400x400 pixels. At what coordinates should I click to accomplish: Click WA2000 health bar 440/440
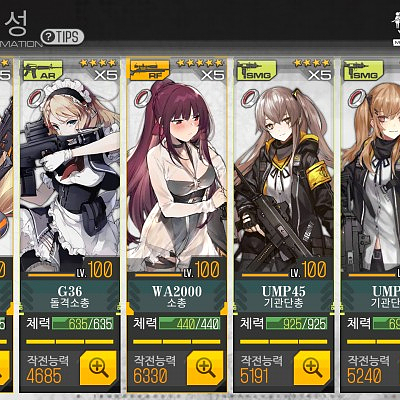coord(190,324)
